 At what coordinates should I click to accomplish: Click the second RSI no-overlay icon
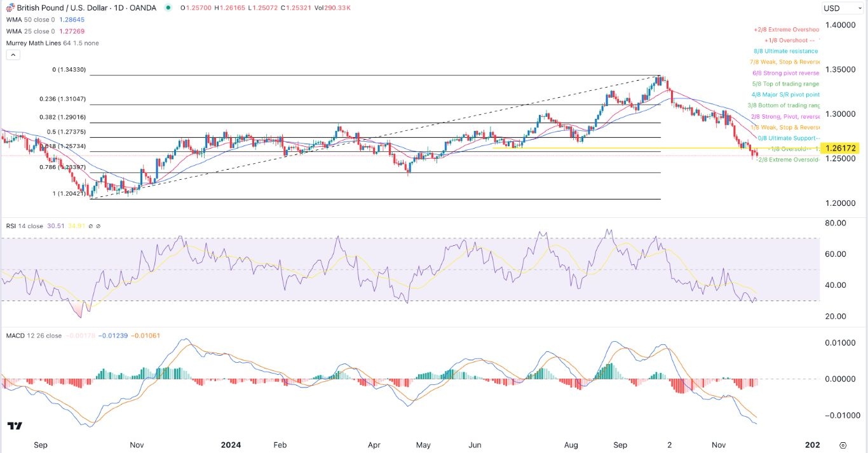(x=98, y=226)
